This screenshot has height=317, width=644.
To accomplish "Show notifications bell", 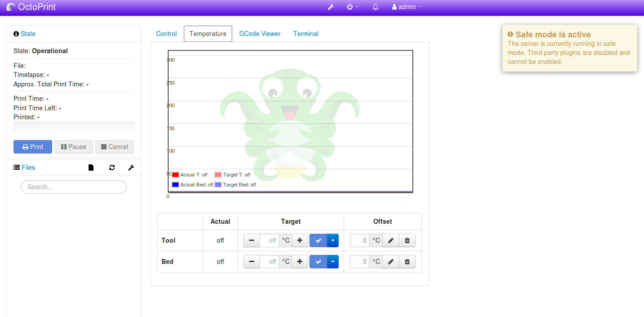I will pos(376,7).
